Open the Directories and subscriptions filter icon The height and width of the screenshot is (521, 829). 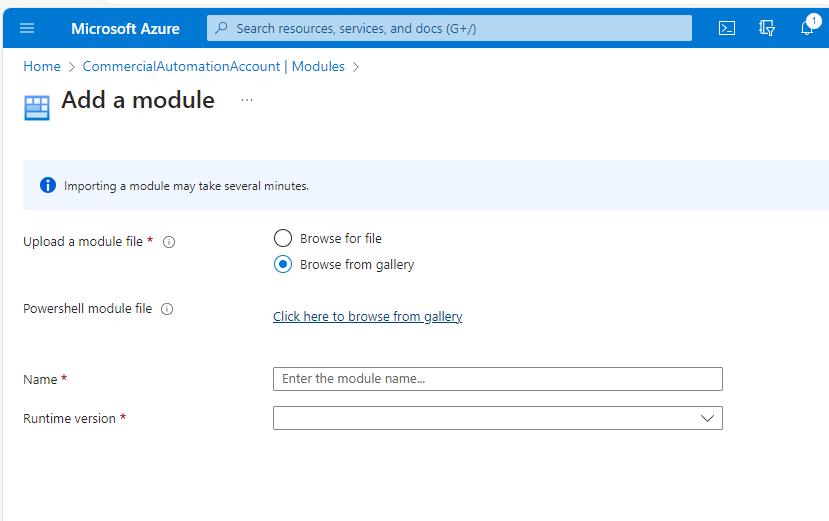coord(767,28)
